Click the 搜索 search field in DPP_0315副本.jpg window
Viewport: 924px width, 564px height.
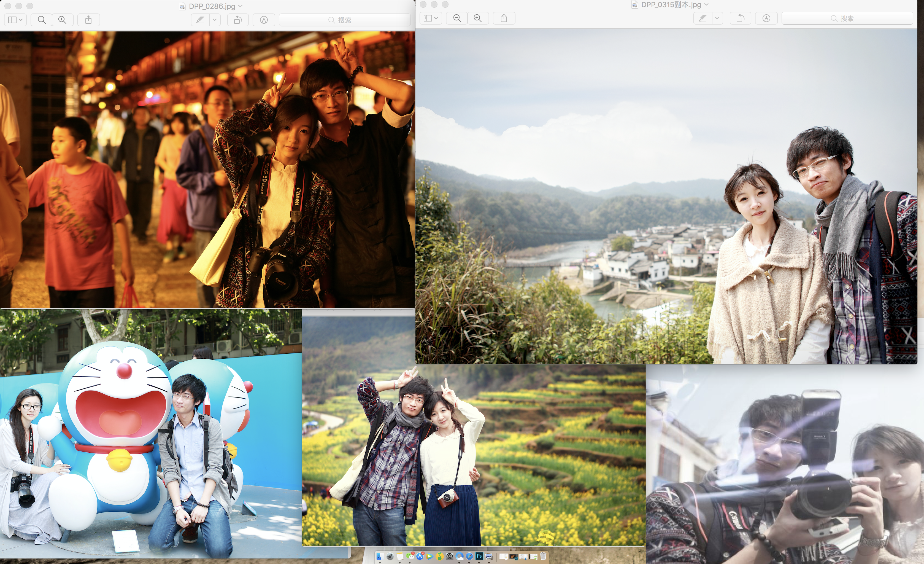coord(847,18)
